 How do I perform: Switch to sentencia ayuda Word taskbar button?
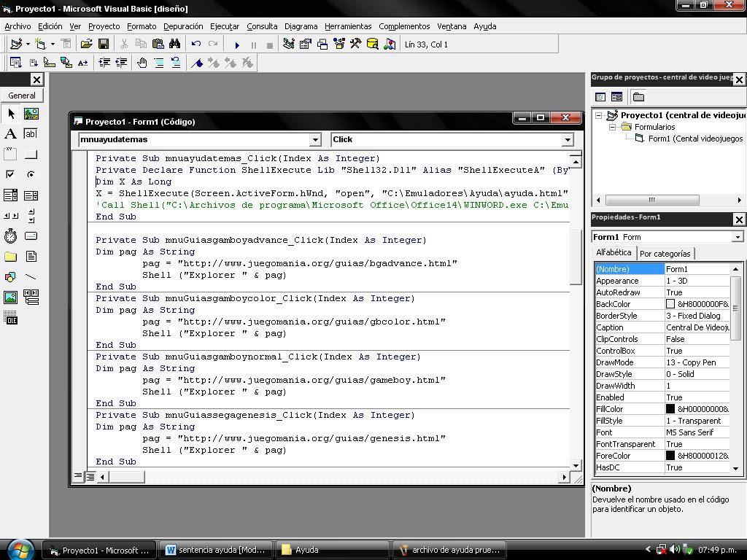pos(215,550)
